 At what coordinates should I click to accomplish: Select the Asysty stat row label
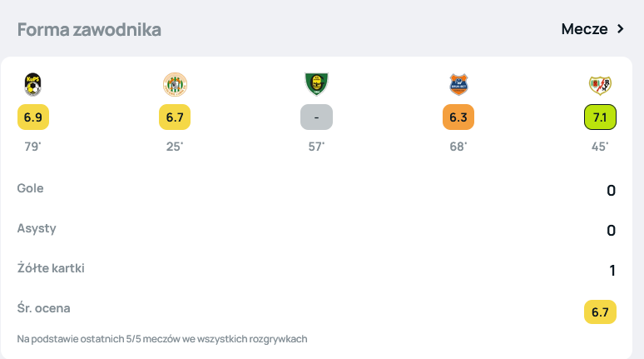(x=37, y=228)
